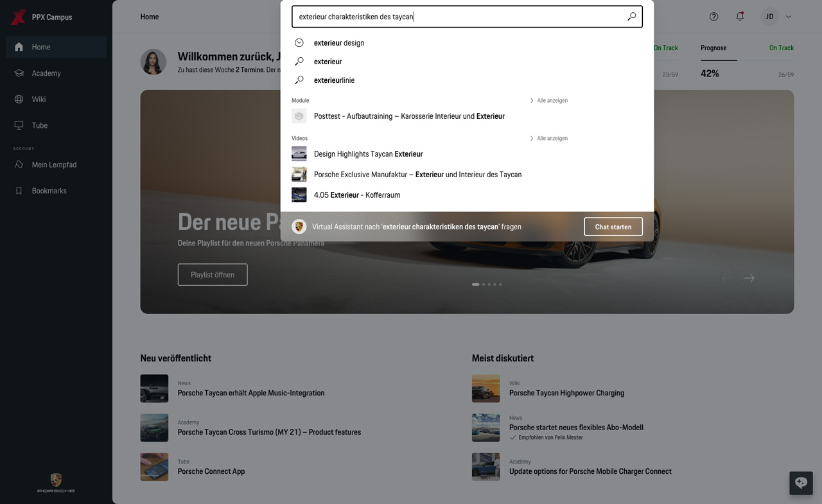Click the module icon for Posttest Aufbautraining

(x=299, y=116)
